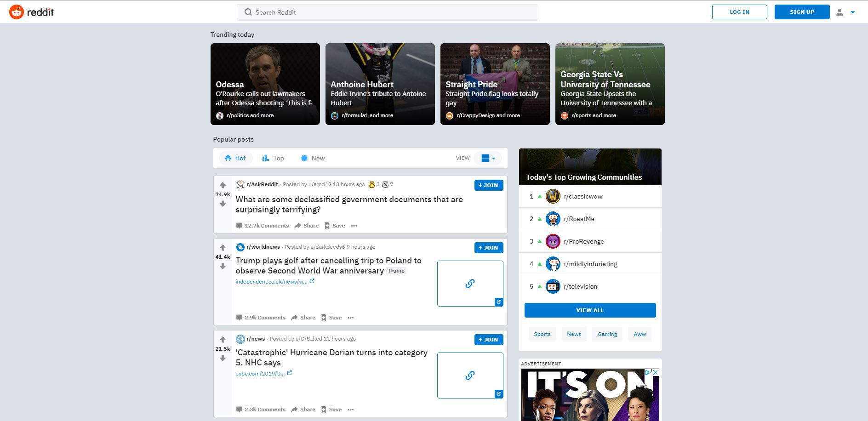The image size is (868, 421).
Task: Save the Trump plays golf post
Action: pos(331,318)
